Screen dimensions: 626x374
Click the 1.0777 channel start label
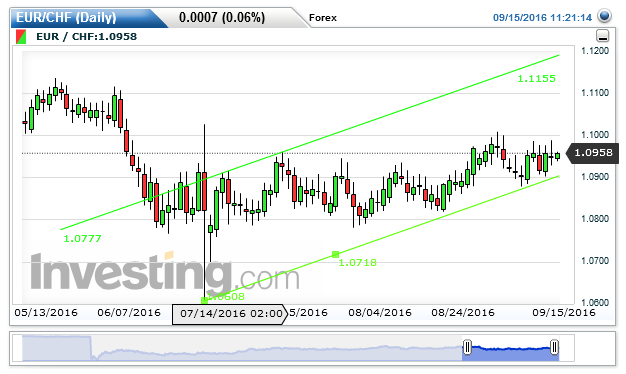(82, 239)
